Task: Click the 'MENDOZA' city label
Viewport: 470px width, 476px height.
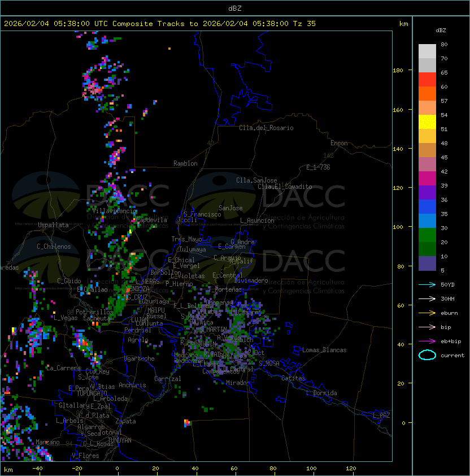Action: tap(137, 288)
